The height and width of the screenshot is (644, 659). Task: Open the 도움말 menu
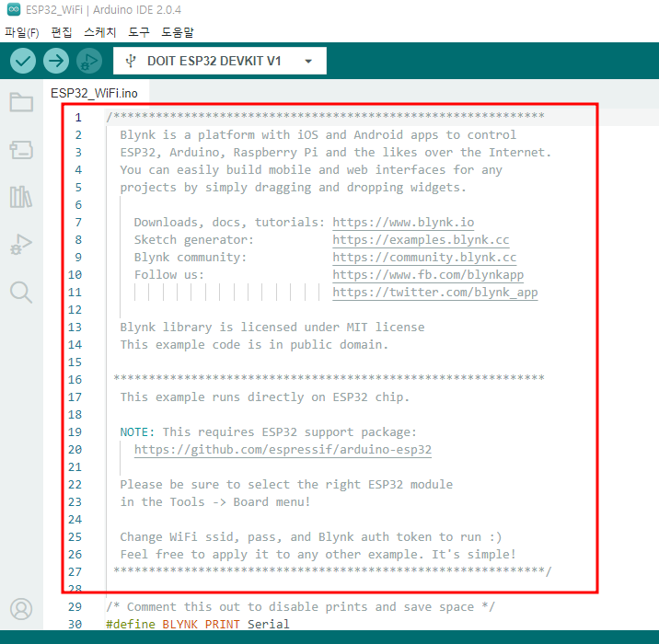pos(178,32)
